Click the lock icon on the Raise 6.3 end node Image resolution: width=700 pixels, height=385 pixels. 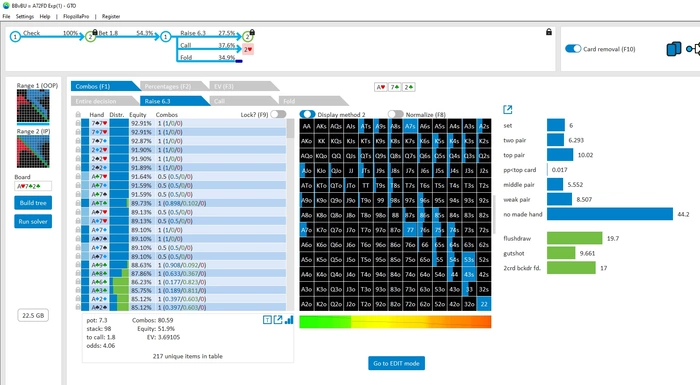[252, 32]
